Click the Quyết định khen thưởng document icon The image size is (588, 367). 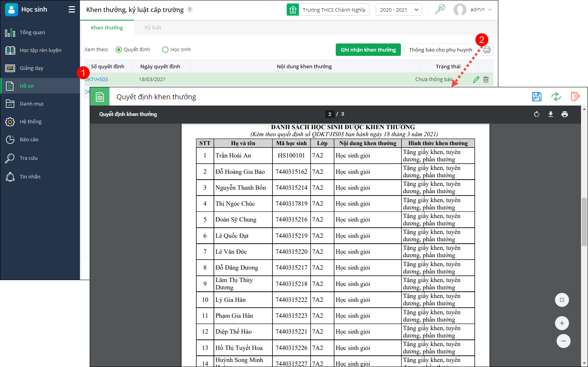tap(100, 97)
